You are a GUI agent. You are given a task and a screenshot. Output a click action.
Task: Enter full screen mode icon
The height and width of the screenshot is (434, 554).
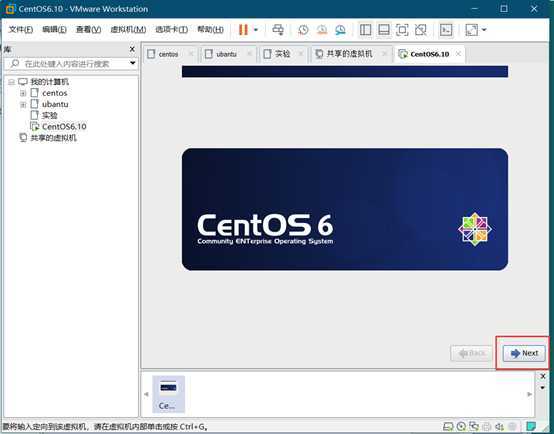pyautogui.click(x=402, y=30)
